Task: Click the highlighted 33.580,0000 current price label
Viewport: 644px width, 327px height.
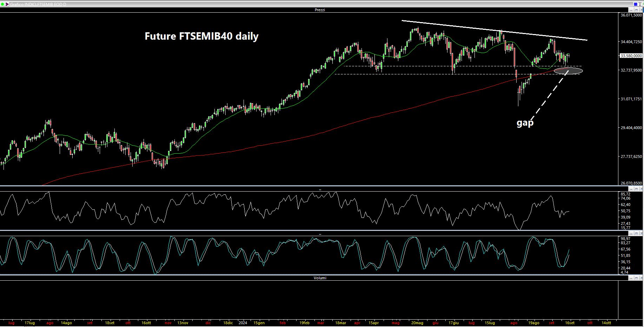Action: click(631, 56)
